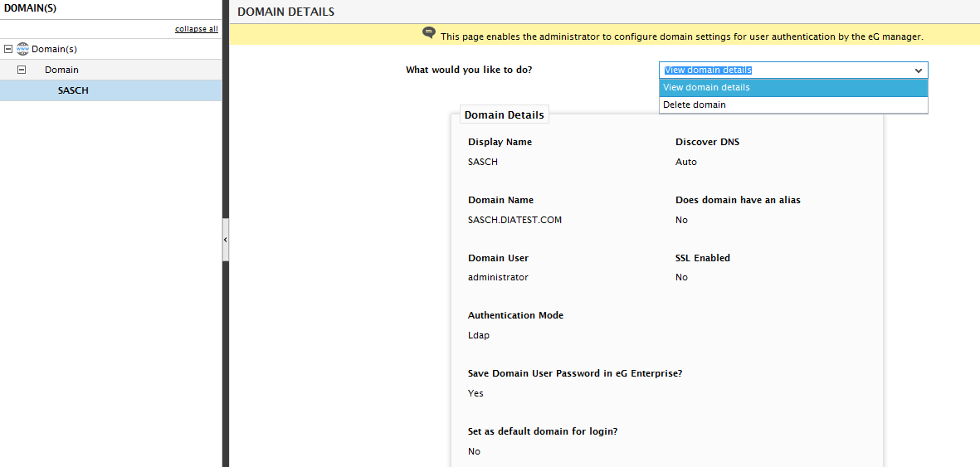Click the Authentication Mode label

tap(515, 315)
